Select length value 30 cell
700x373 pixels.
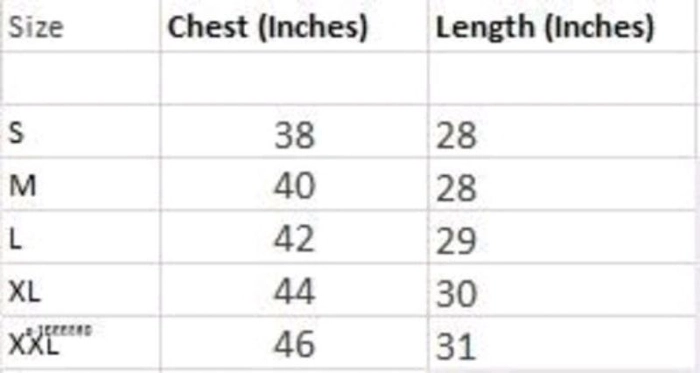click(562, 290)
